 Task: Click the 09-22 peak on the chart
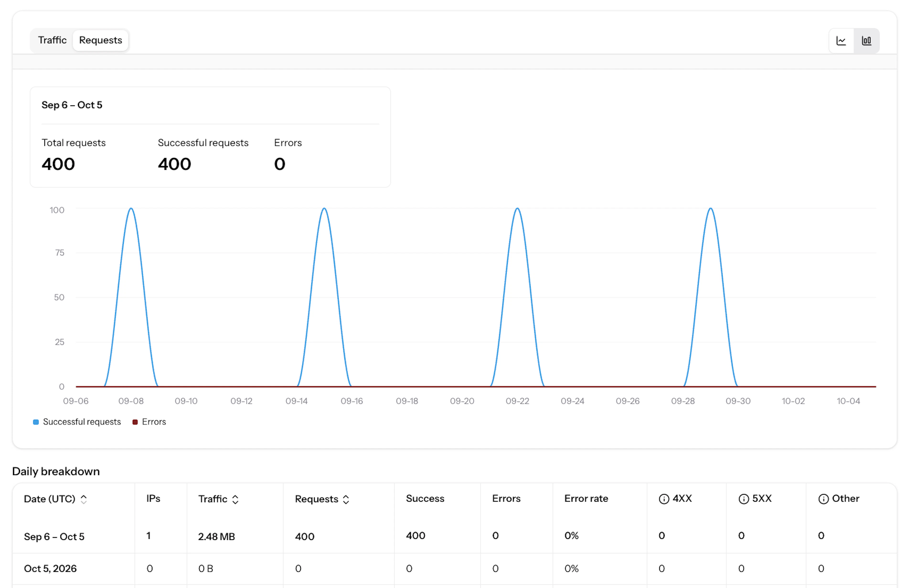pos(517,208)
